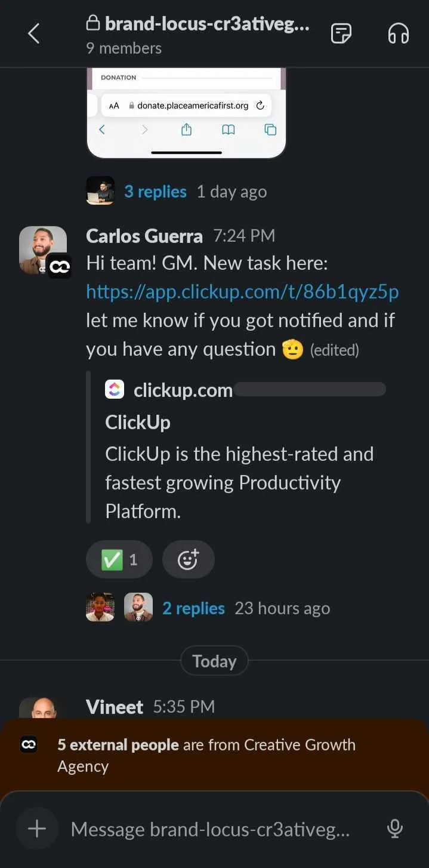Open the donation page screenshot image
The image size is (429, 868).
tap(186, 113)
